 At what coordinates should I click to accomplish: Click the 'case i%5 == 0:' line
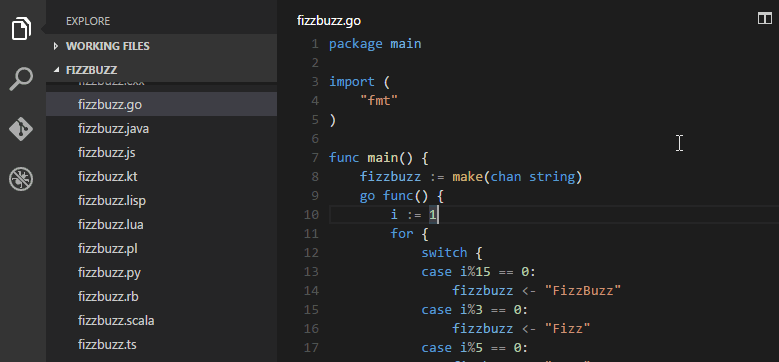475,348
